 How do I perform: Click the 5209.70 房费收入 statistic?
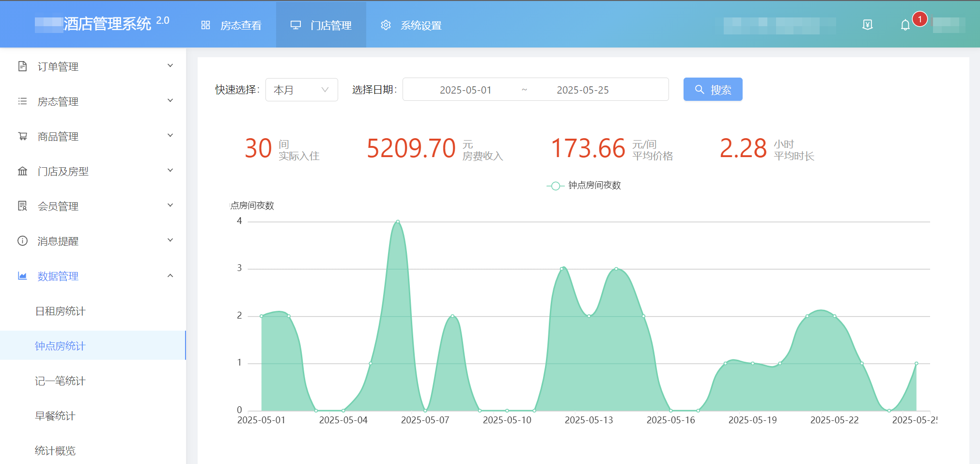coord(435,149)
